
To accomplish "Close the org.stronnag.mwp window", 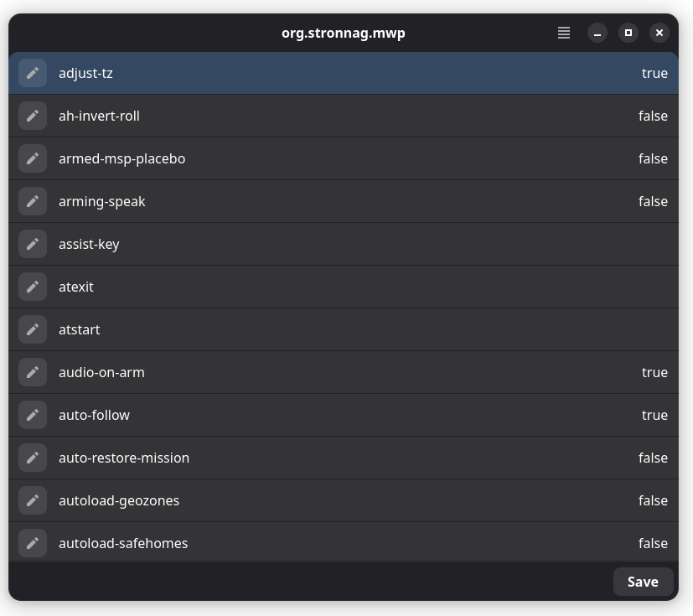I will [659, 34].
